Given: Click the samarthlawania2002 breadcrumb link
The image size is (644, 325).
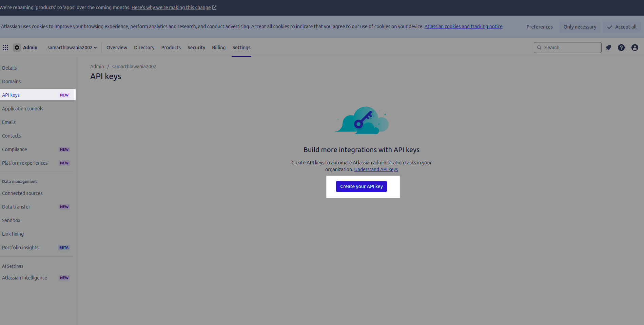Looking at the screenshot, I should [134, 67].
